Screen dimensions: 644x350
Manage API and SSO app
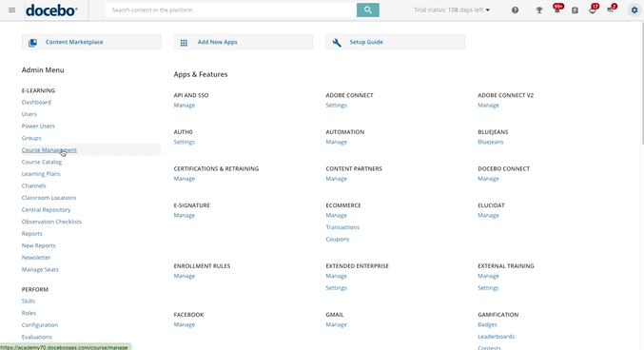[x=185, y=106]
